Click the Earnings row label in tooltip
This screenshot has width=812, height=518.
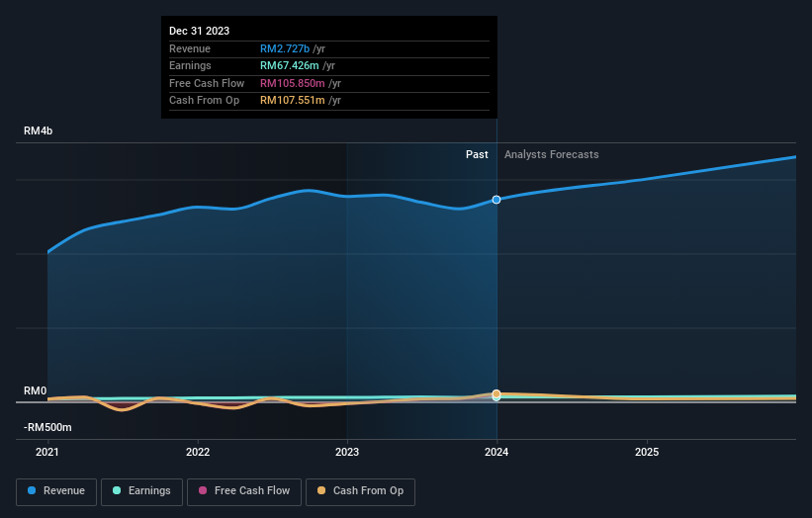tap(190, 65)
